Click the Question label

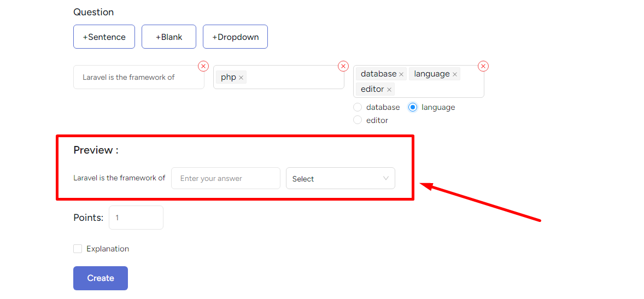93,13
